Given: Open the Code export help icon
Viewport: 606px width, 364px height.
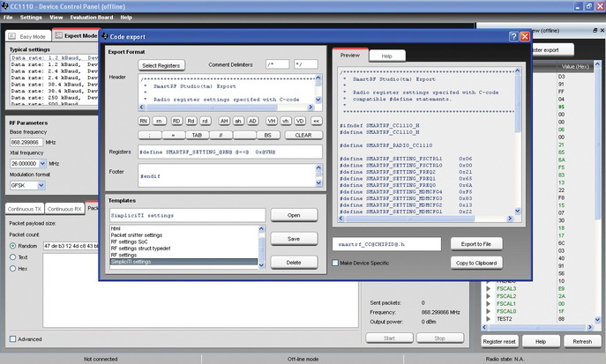Looking at the screenshot, I should [x=513, y=36].
